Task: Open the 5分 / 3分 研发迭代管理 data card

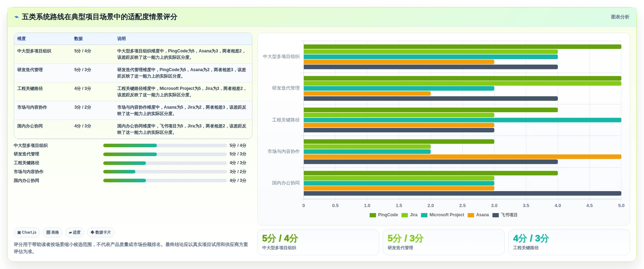Action: (444, 242)
